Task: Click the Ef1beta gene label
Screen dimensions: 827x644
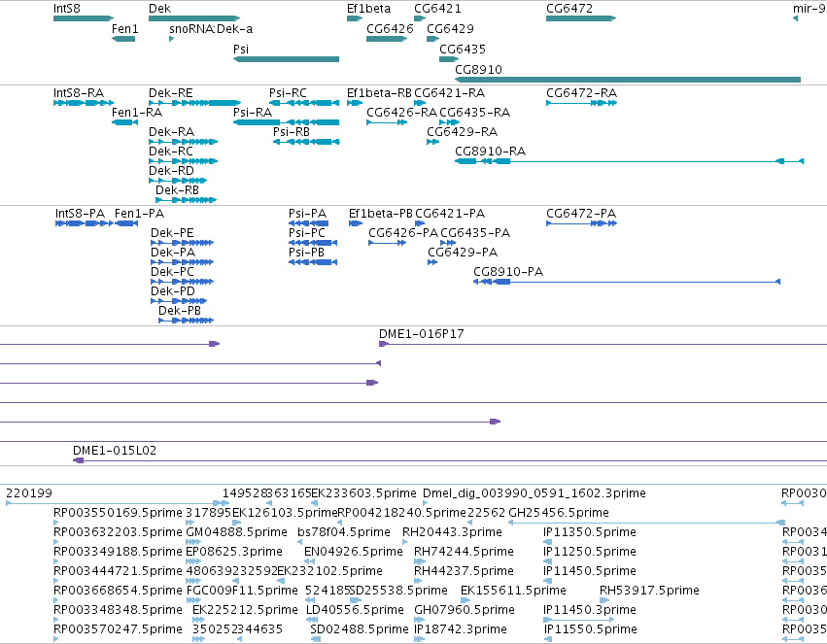Action: (x=368, y=9)
